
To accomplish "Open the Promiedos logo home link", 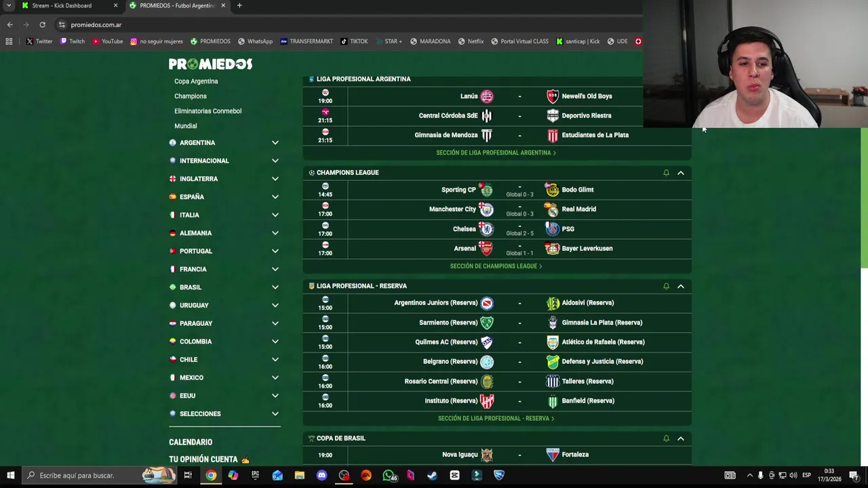I will click(210, 64).
